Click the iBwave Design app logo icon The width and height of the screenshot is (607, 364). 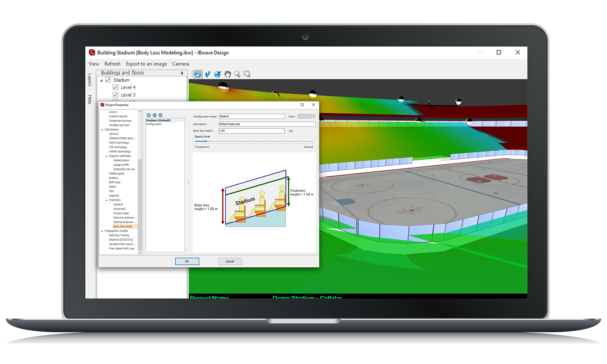tap(92, 52)
